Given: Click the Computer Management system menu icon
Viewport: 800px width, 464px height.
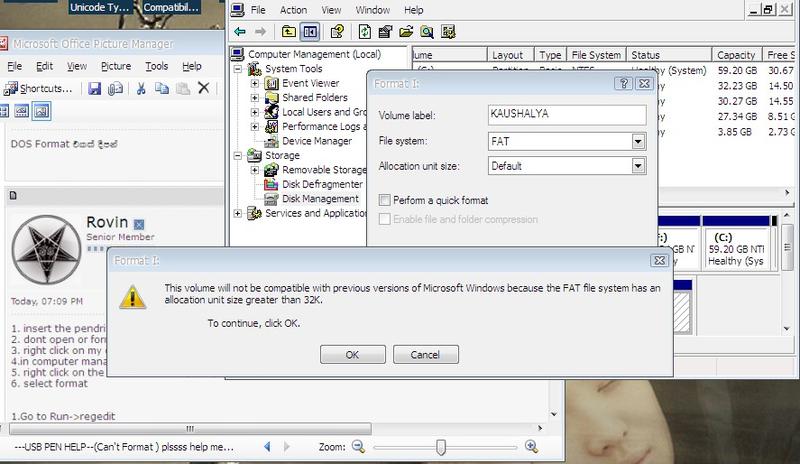Looking at the screenshot, I should tap(237, 9).
